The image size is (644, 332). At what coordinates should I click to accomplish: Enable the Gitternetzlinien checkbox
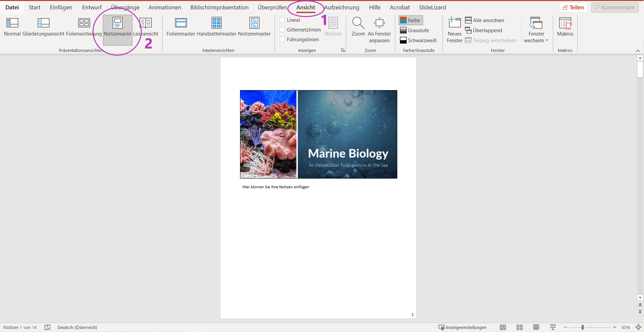[x=282, y=30]
